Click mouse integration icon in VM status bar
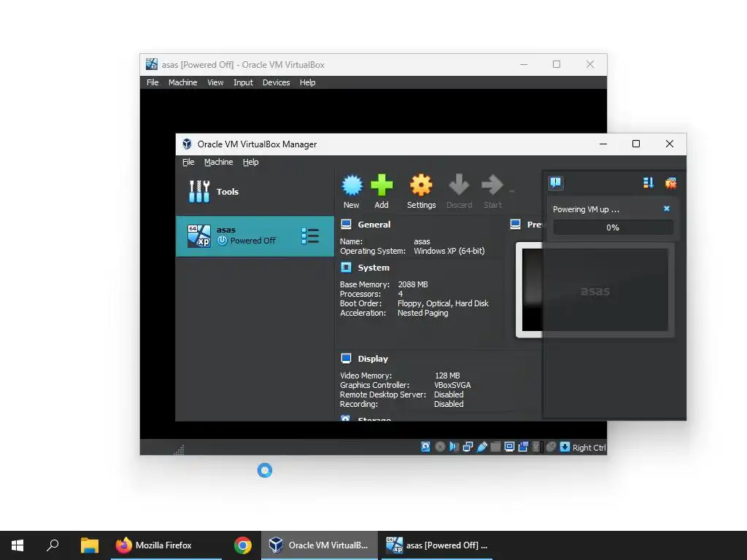 551,447
